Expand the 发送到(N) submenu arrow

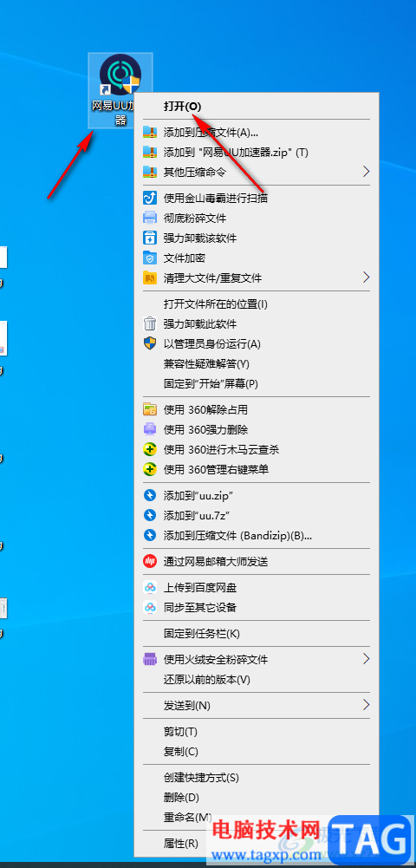(365, 705)
